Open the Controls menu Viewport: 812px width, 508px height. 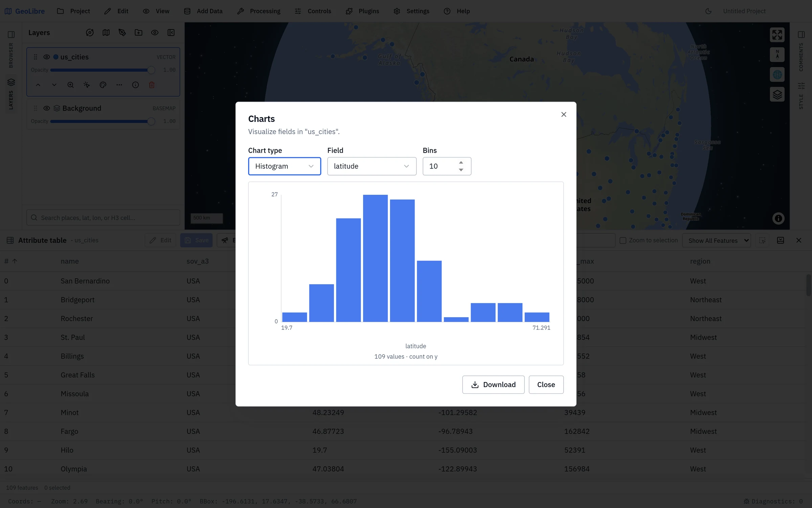pyautogui.click(x=313, y=11)
